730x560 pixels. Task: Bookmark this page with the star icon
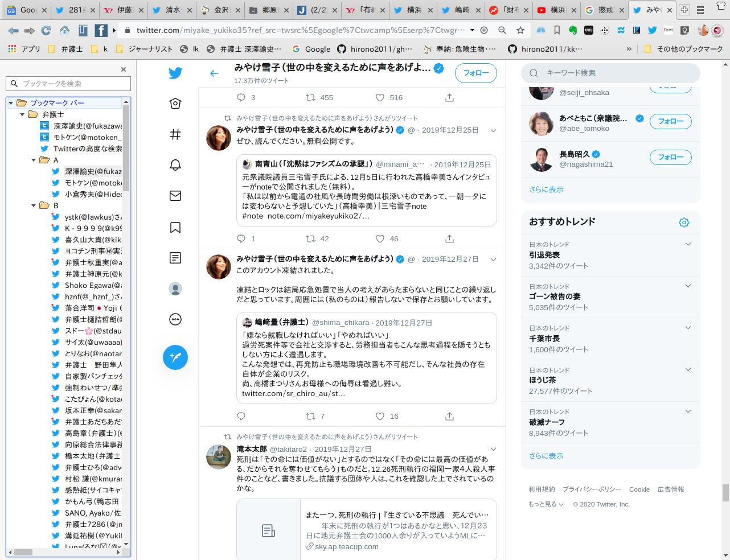coord(520,30)
